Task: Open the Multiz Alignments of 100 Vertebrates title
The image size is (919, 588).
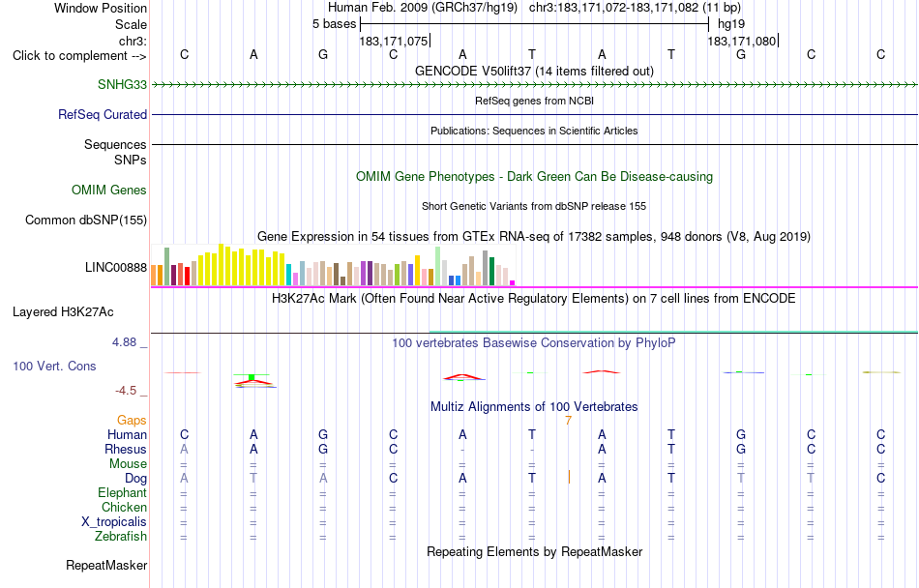Action: click(534, 406)
